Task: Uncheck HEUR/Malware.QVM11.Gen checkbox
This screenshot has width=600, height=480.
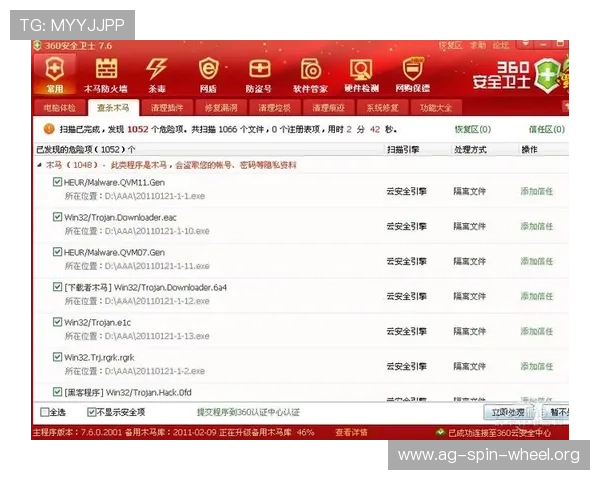Action: pyautogui.click(x=57, y=182)
